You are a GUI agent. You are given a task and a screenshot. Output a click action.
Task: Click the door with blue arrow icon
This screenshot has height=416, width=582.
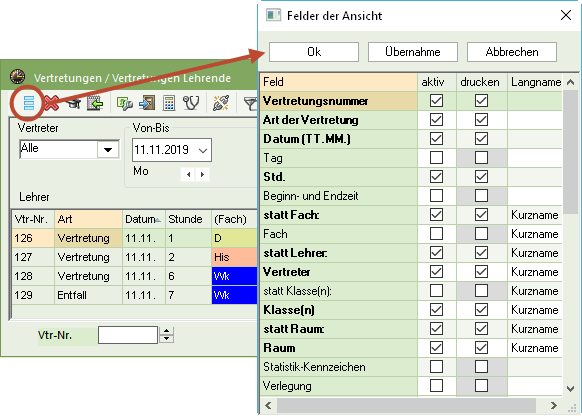147,103
